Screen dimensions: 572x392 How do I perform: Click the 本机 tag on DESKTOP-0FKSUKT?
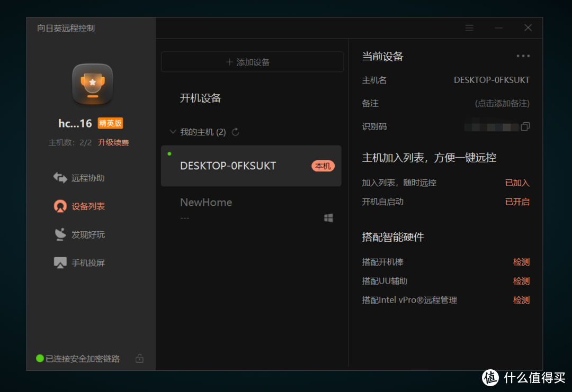coord(323,166)
